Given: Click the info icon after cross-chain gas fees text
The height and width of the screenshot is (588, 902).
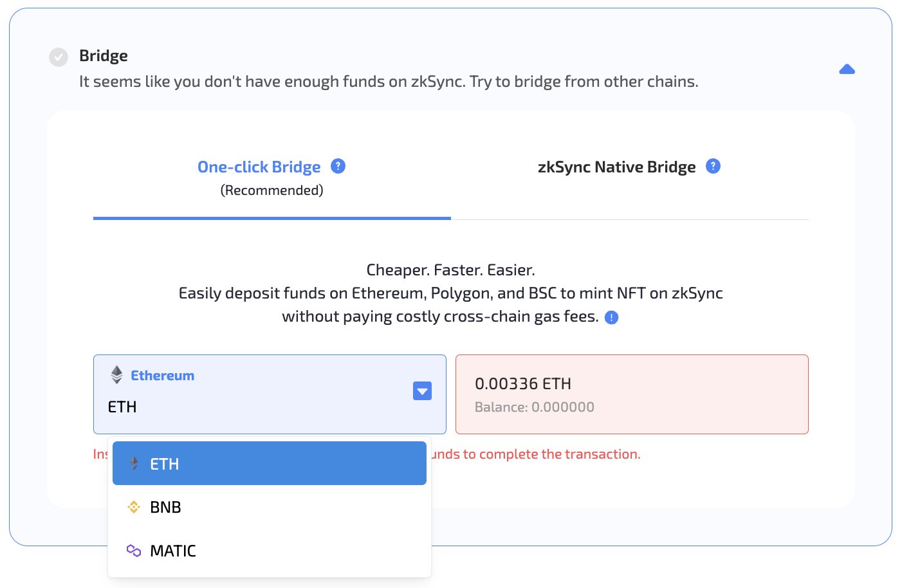Looking at the screenshot, I should (612, 317).
